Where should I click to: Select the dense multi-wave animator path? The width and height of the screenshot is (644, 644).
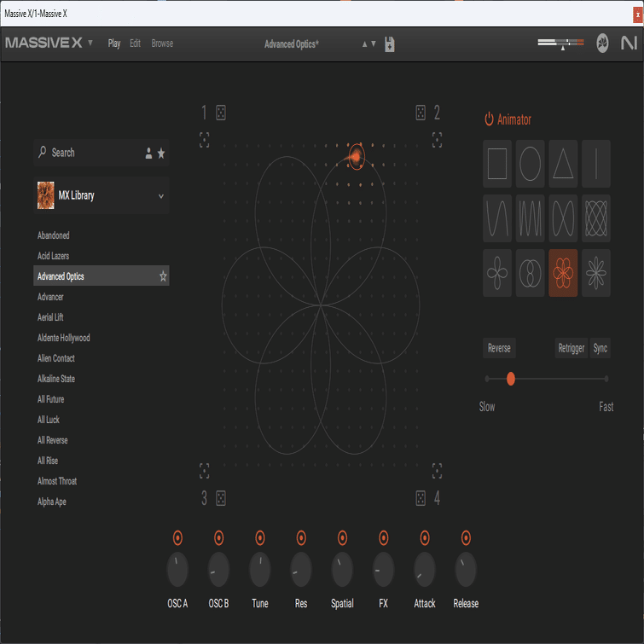(530, 218)
